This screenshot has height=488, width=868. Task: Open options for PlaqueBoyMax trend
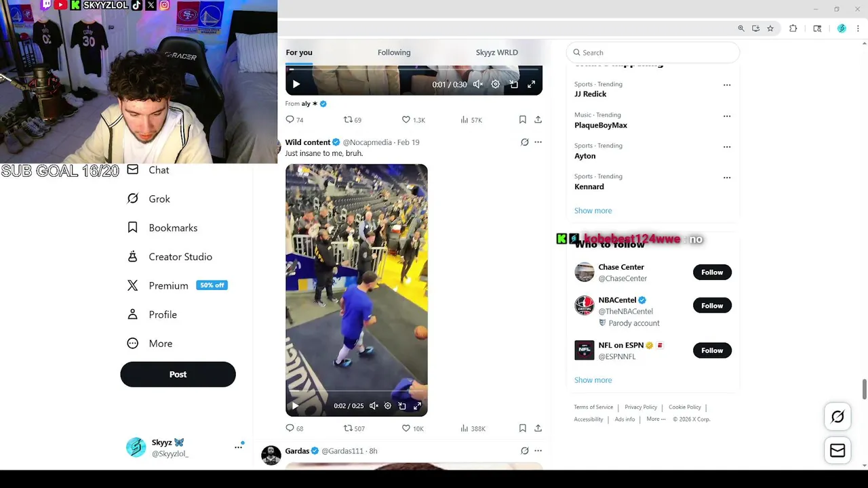point(727,116)
